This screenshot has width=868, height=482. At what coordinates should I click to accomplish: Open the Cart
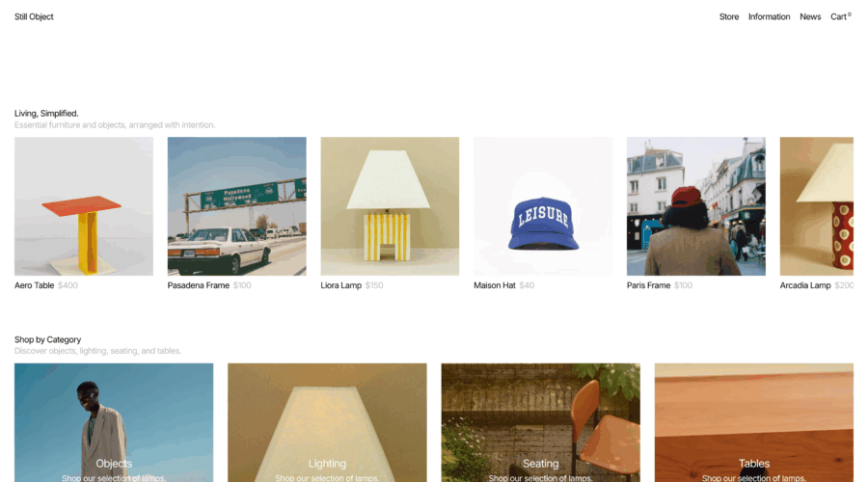click(x=840, y=16)
